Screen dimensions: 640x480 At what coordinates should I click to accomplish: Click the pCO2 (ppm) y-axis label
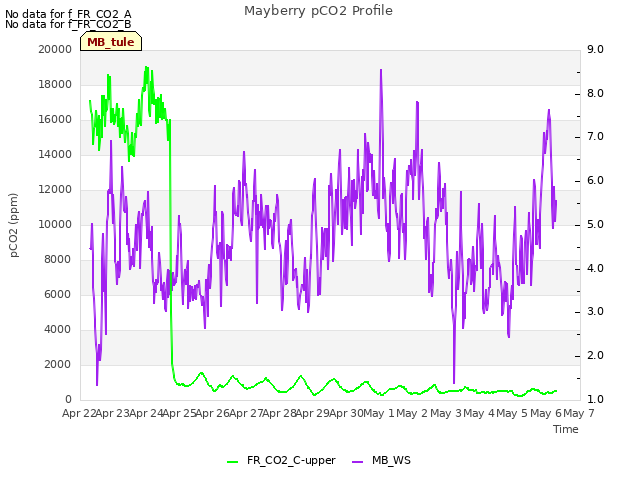13,225
